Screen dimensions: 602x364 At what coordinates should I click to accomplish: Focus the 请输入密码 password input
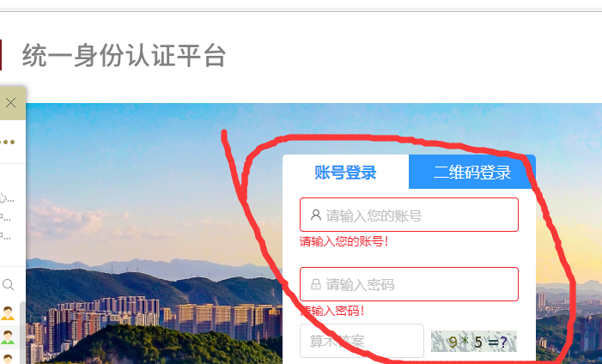[410, 284]
